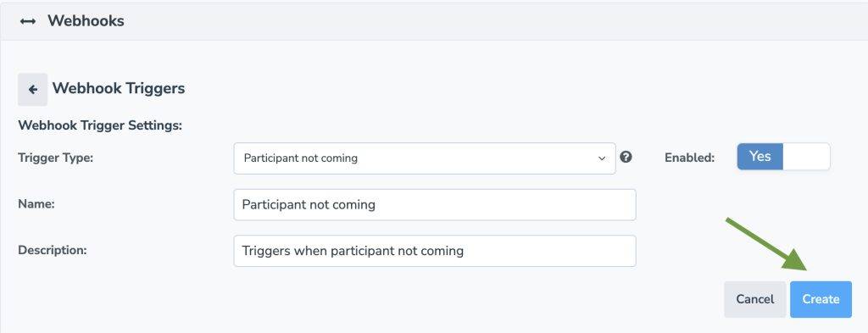Click the Webhook Triggers heading

[119, 88]
